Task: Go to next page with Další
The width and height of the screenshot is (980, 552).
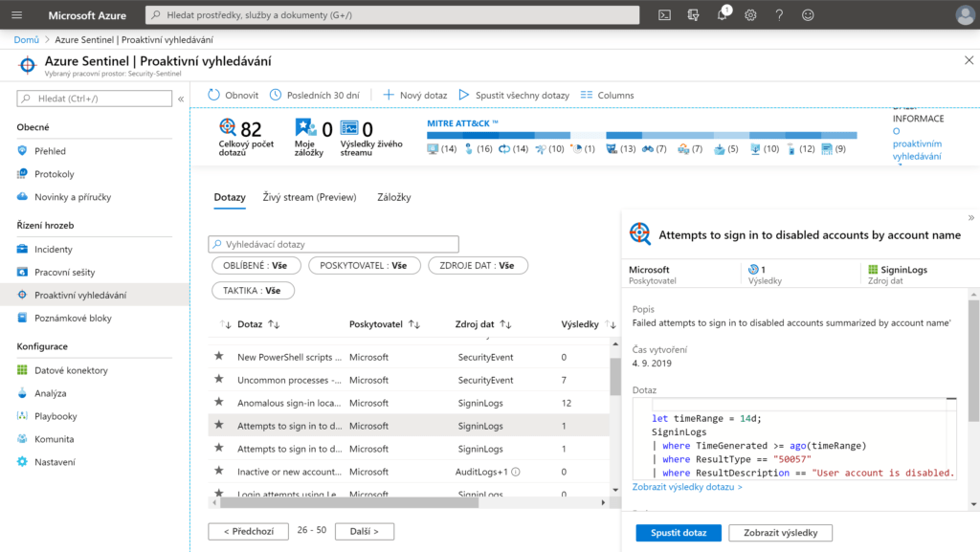Action: click(365, 531)
